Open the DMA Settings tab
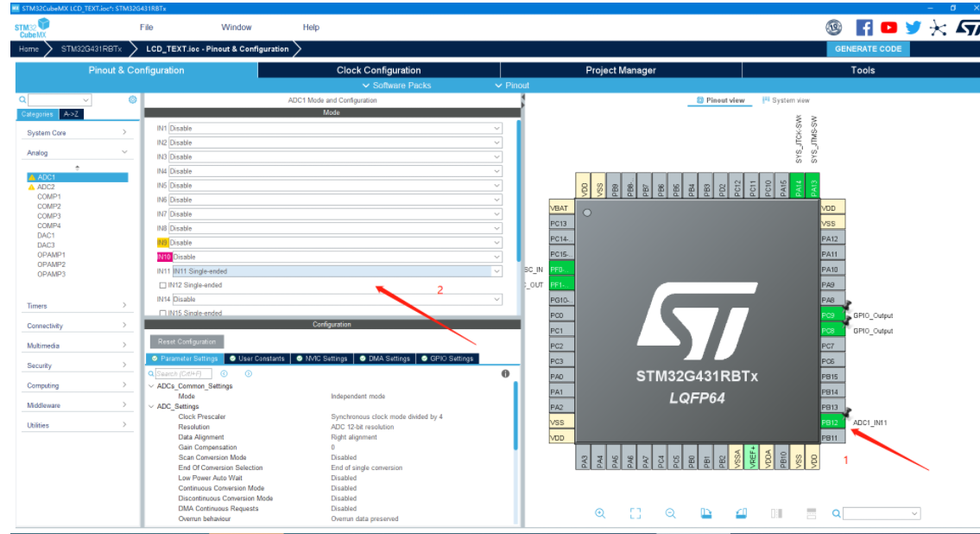980x534 pixels. pyautogui.click(x=383, y=359)
